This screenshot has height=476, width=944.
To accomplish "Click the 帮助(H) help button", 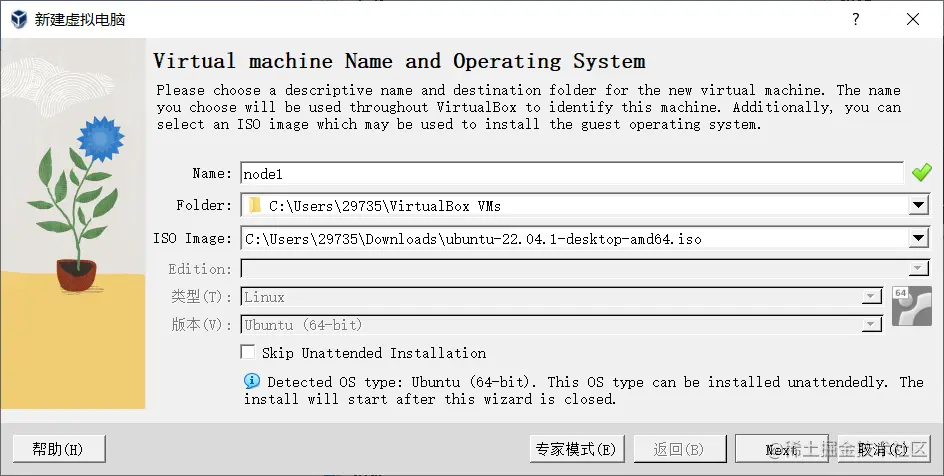I will coord(59,449).
